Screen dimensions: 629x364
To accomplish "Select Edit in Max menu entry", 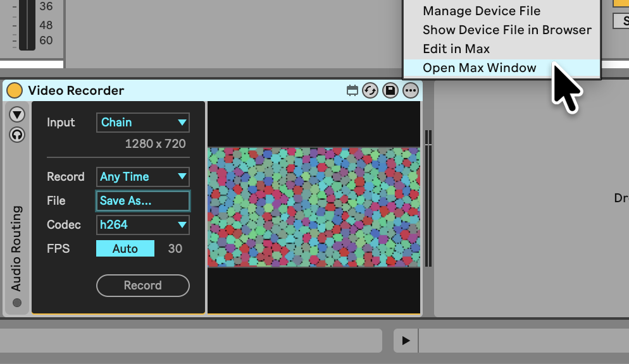I will tap(456, 49).
